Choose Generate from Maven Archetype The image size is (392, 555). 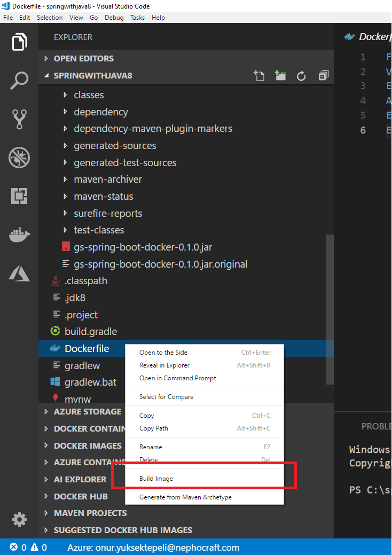pyautogui.click(x=205, y=497)
